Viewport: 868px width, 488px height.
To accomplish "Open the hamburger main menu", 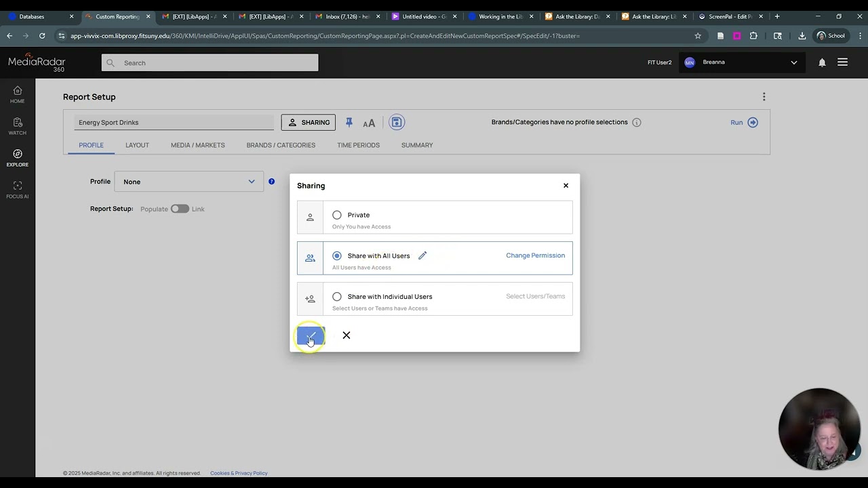I will (x=842, y=62).
